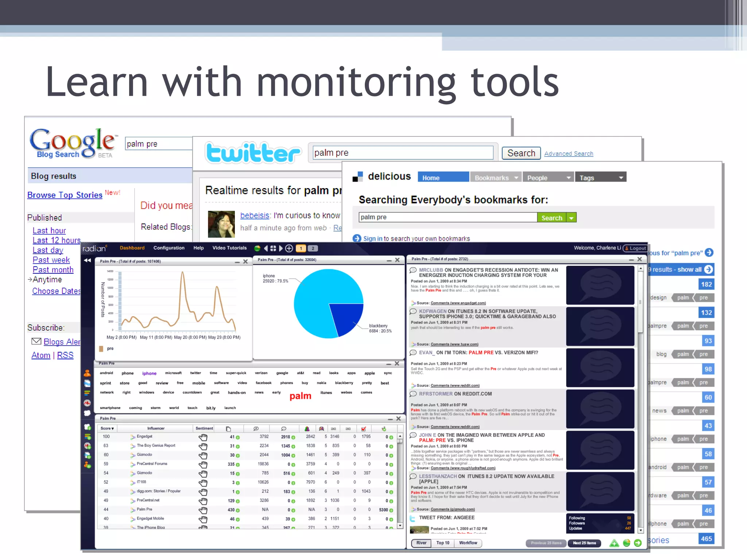Click the previous page arrow in Radian6 top bar
The image size is (747, 560).
(266, 248)
